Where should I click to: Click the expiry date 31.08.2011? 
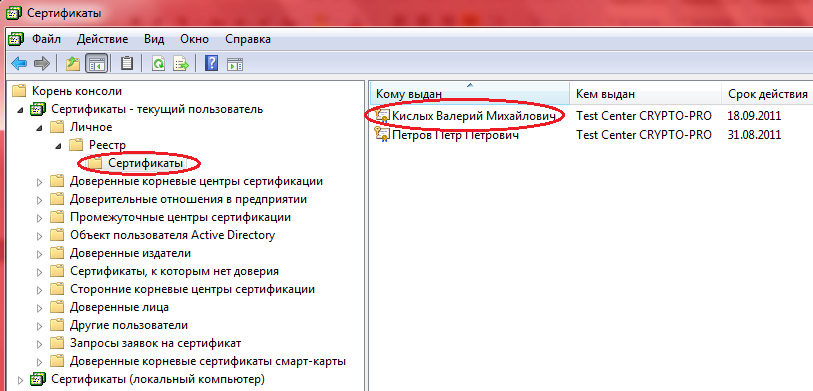pos(754,135)
